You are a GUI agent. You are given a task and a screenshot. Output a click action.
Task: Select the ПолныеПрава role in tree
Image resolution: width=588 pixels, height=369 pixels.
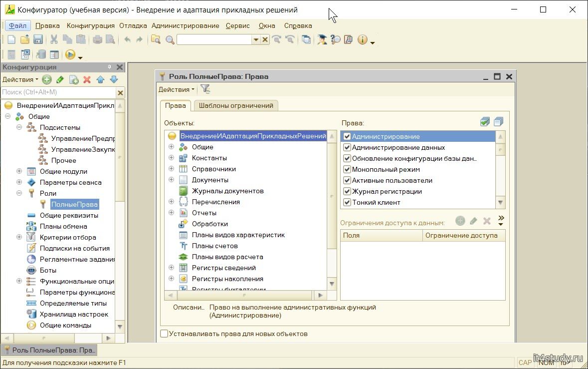(x=74, y=204)
